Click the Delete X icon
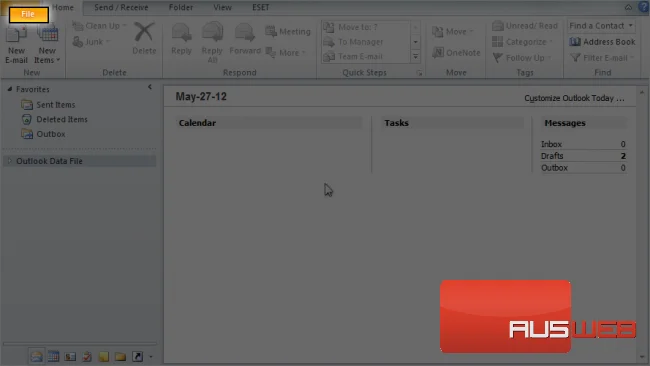 pyautogui.click(x=144, y=32)
